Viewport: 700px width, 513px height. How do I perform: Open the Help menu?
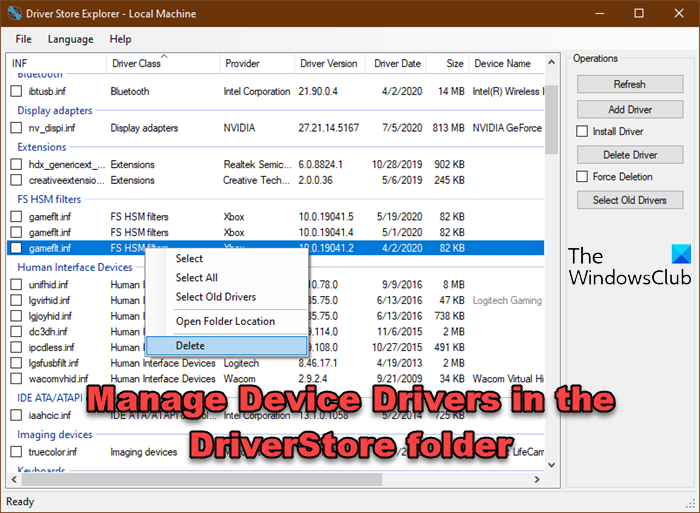click(x=120, y=39)
